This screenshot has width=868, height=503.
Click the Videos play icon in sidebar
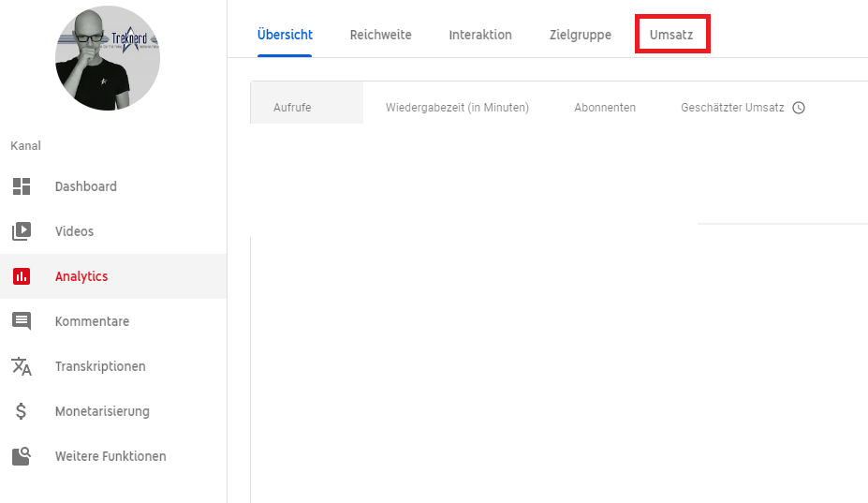click(x=22, y=231)
